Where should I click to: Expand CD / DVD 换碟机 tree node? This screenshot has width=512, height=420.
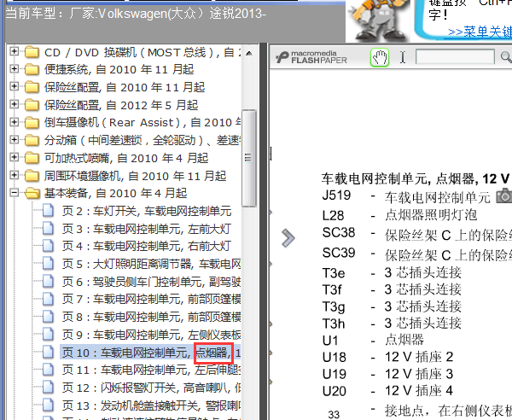[x=14, y=51]
